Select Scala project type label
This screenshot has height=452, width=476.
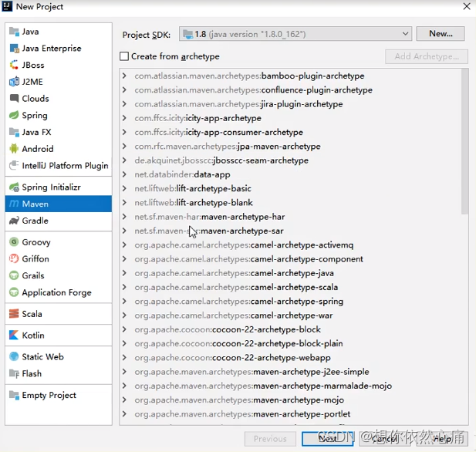[32, 314]
